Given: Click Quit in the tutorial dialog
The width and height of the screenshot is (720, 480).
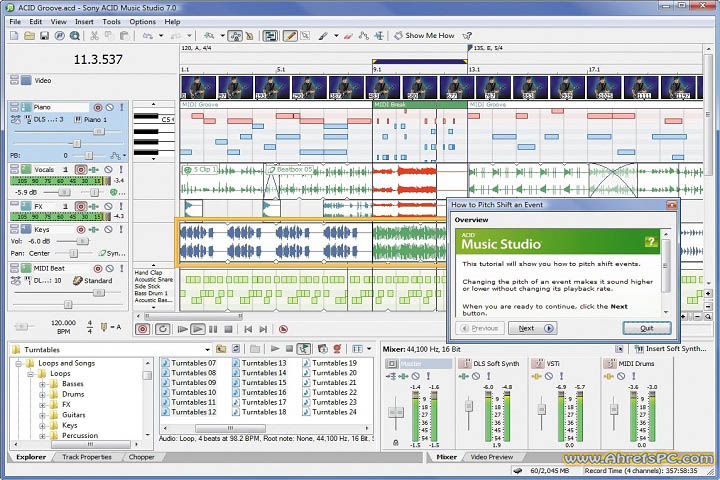Looking at the screenshot, I should (x=647, y=328).
